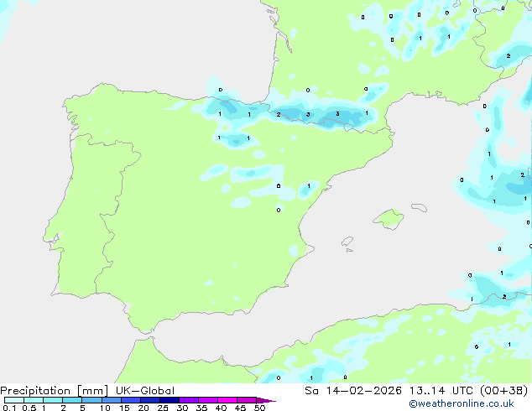532x411 pixels.
Task: Click the legend value '50'
Action: [259, 408]
